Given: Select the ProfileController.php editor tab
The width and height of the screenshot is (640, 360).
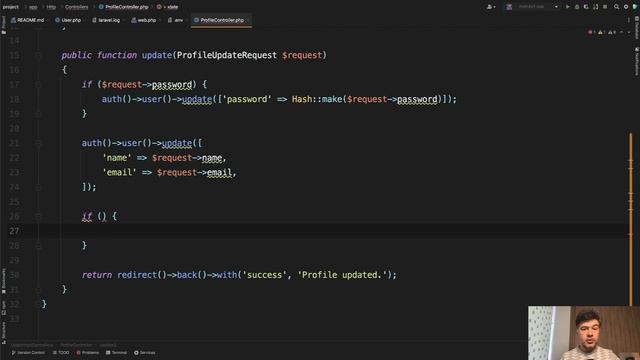Looking at the screenshot, I should click(x=221, y=20).
